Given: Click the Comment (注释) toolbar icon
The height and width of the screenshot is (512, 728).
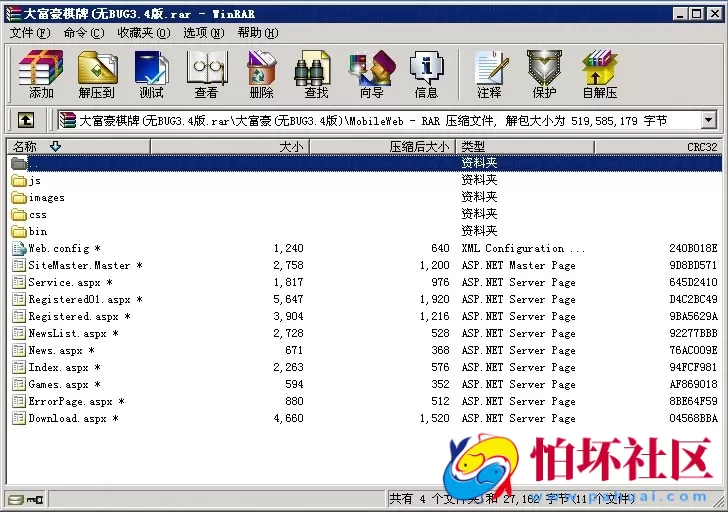Looking at the screenshot, I should point(489,74).
